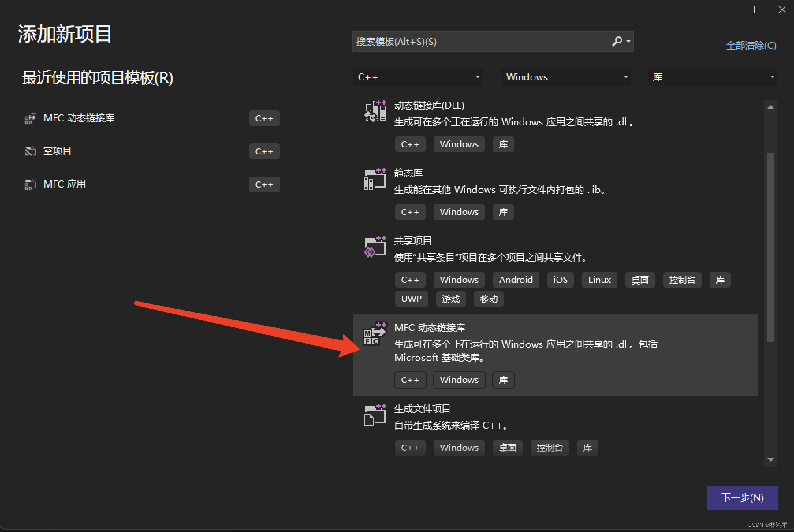Click the Linux tag under 共享项目
Image resolution: width=794 pixels, height=532 pixels.
tap(599, 280)
